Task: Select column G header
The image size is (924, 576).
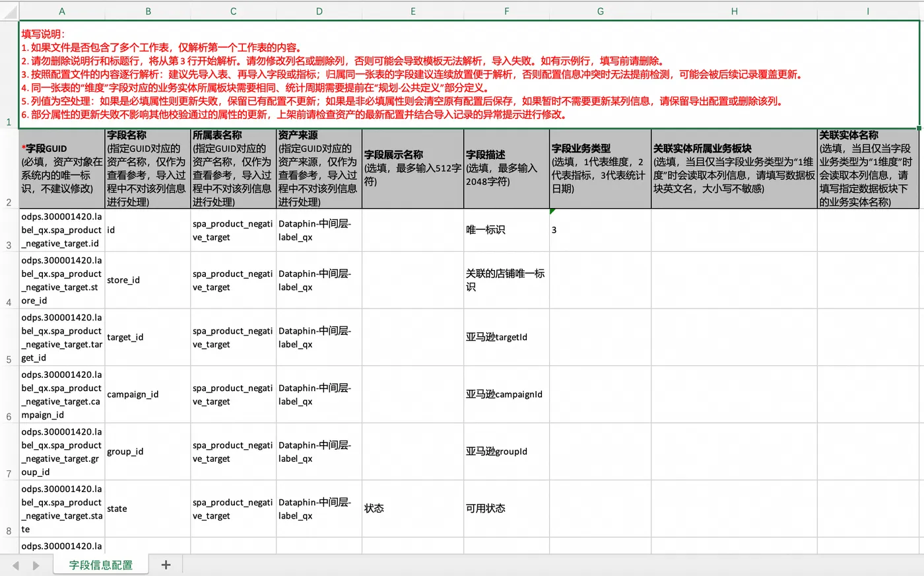Action: 601,11
